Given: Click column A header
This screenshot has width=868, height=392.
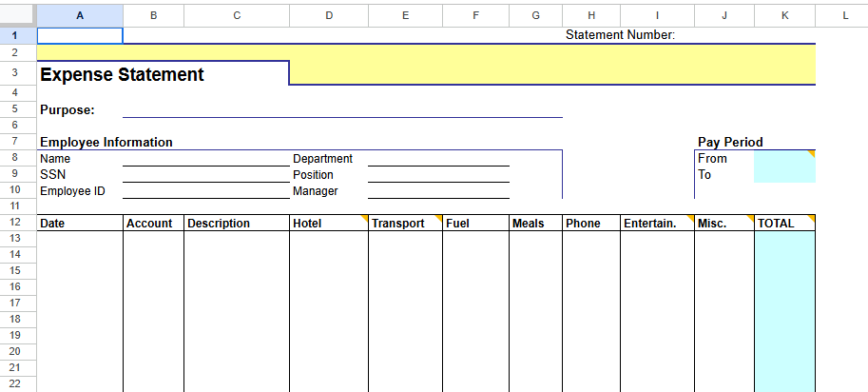Looking at the screenshot, I should click(x=80, y=15).
